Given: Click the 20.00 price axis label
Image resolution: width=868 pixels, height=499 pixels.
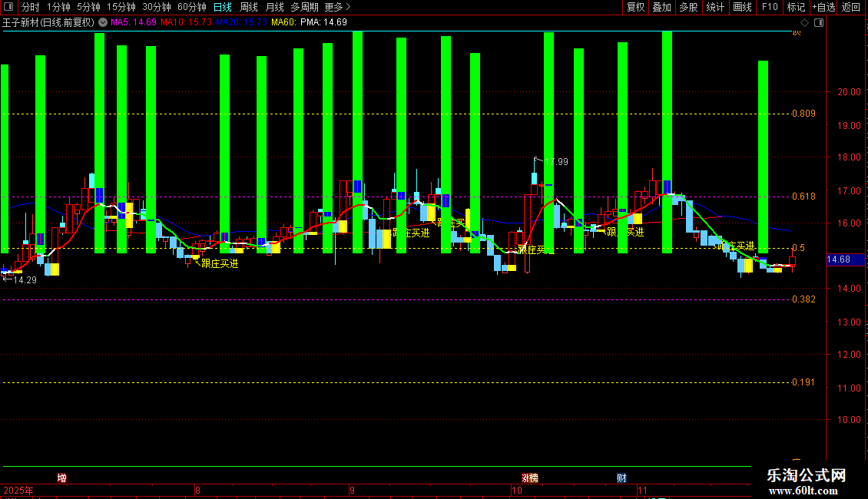Looking at the screenshot, I should [x=849, y=92].
